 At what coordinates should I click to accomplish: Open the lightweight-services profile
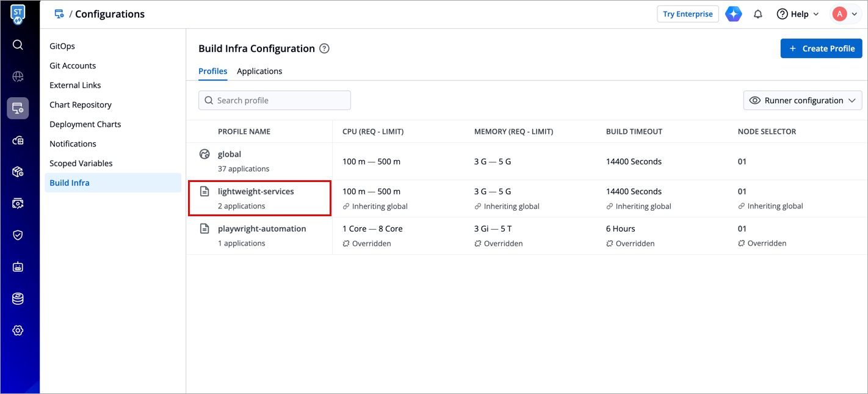click(256, 192)
